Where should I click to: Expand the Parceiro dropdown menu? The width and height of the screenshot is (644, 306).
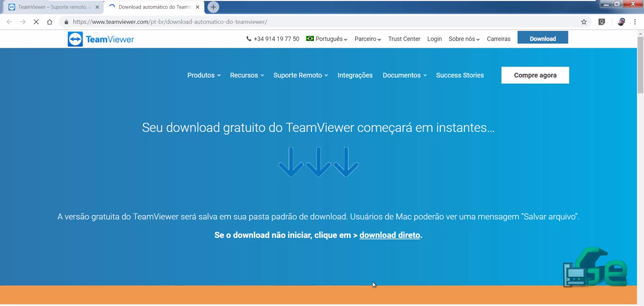368,39
